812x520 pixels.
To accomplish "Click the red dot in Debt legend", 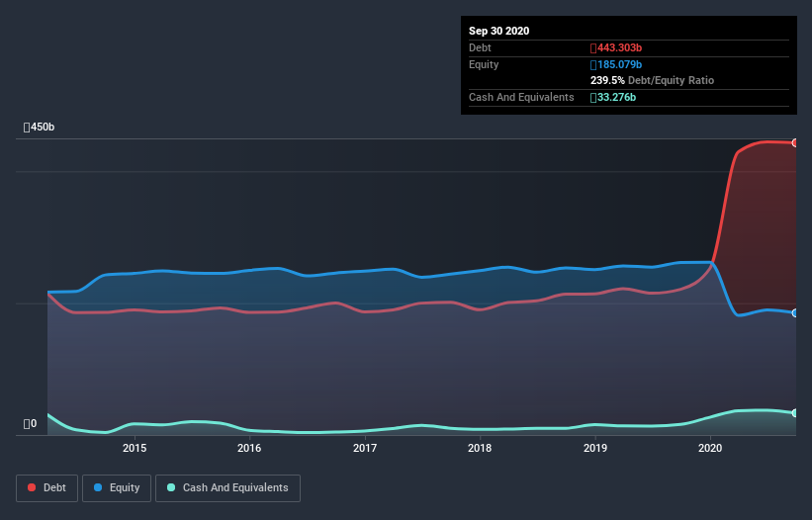I will coord(32,487).
